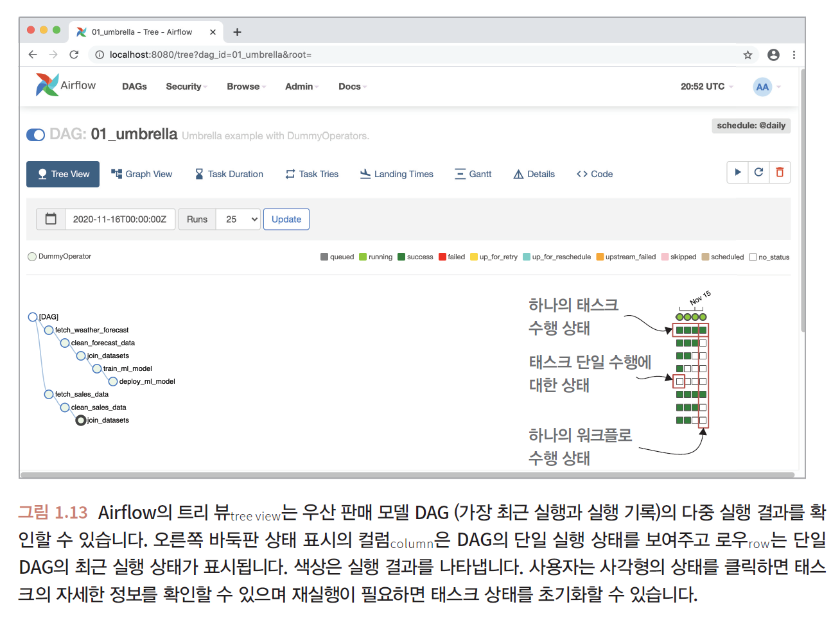Click the running legend swatch
Screen dimensions: 840x618
point(363,257)
